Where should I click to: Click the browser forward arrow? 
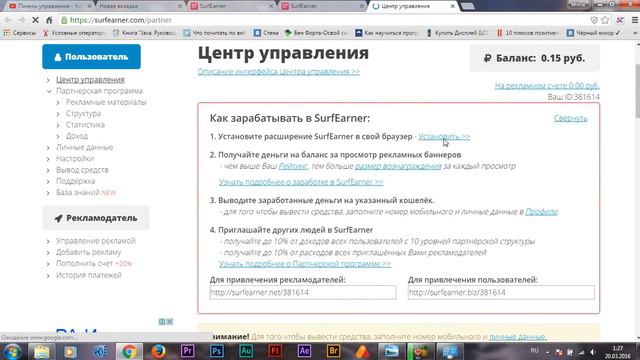[22, 20]
